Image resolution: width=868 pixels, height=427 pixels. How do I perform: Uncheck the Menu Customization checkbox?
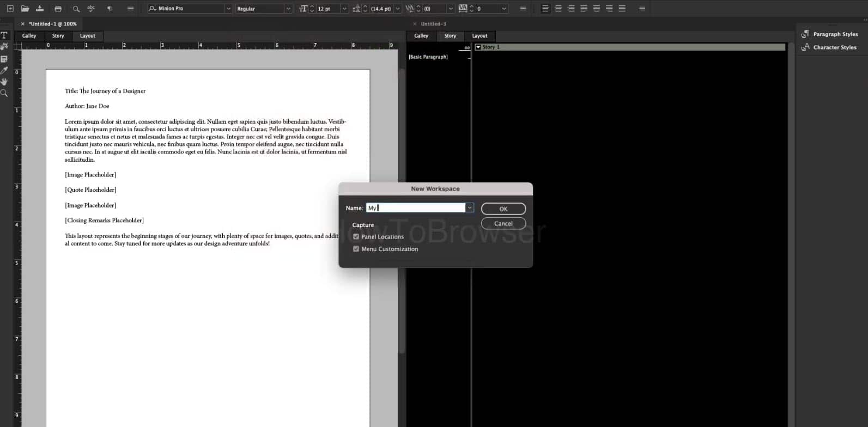356,249
